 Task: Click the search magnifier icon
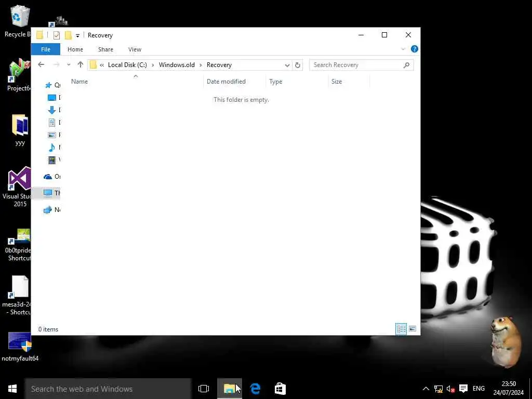406,65
